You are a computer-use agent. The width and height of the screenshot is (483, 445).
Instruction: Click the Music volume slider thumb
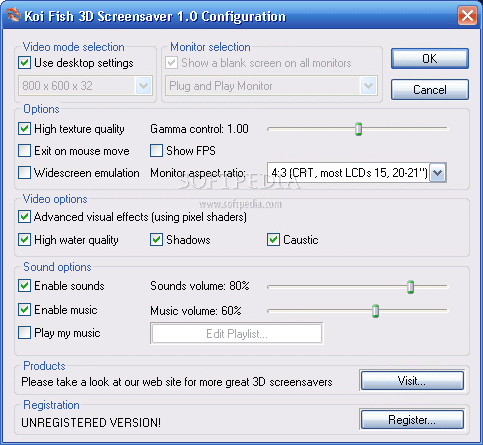point(376,311)
